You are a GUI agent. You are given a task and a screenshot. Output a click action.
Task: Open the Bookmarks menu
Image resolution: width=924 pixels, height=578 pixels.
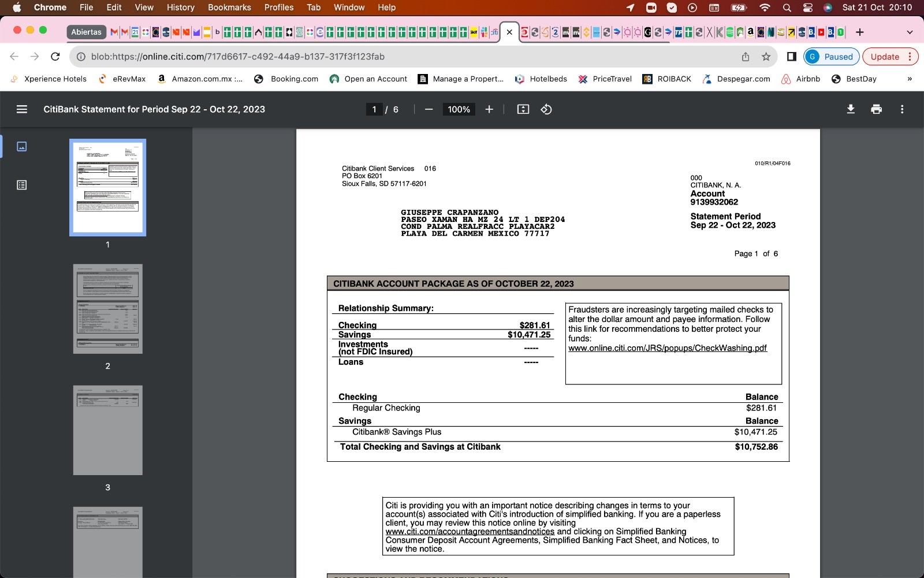(229, 8)
